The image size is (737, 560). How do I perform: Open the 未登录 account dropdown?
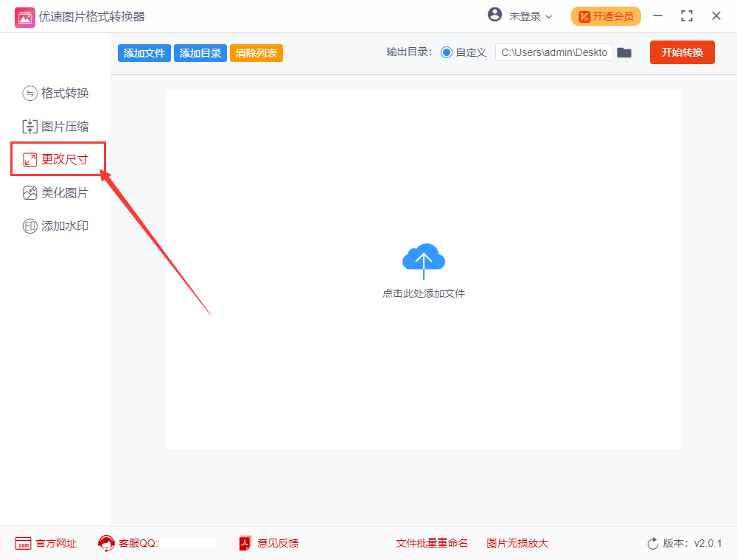pyautogui.click(x=521, y=15)
